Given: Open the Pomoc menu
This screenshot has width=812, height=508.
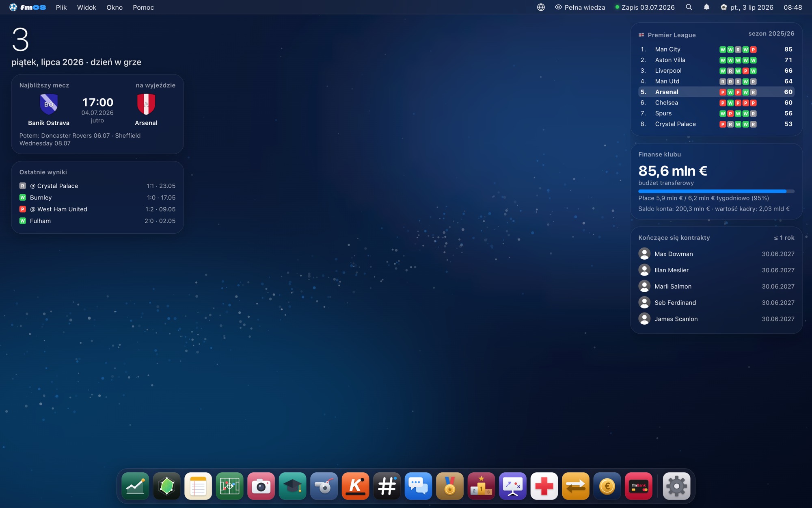Looking at the screenshot, I should [x=143, y=7].
